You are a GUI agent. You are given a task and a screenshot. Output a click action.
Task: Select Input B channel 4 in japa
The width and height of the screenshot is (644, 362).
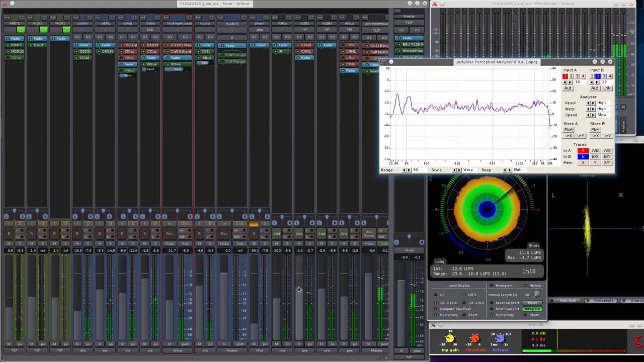[610, 76]
